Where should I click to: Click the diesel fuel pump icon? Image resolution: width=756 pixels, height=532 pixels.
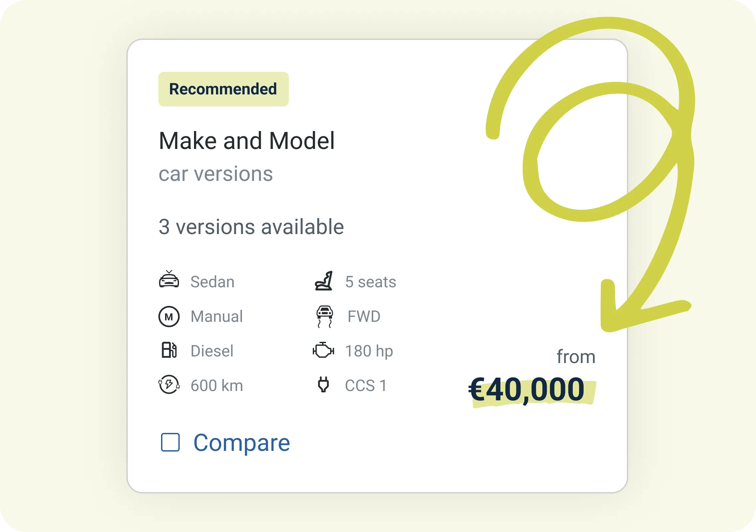[169, 350]
